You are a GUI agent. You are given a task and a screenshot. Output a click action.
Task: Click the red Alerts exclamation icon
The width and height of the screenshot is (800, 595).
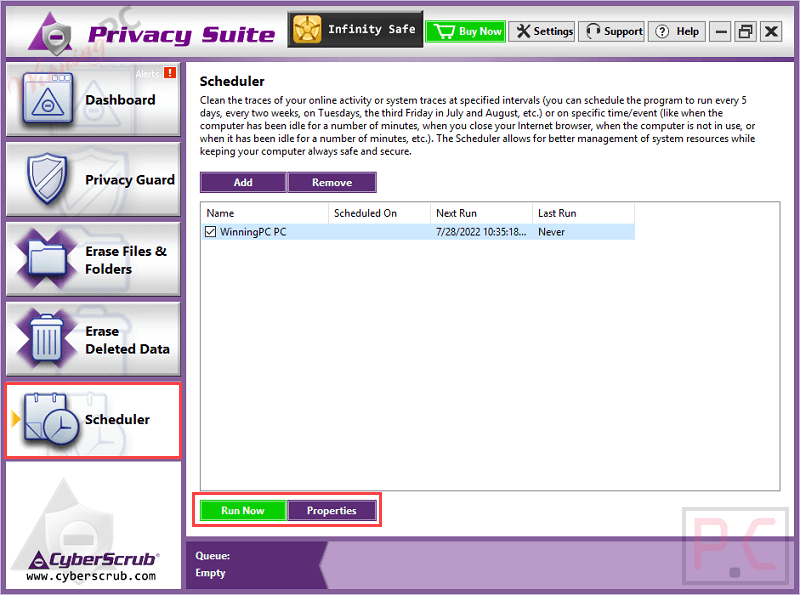coord(170,72)
